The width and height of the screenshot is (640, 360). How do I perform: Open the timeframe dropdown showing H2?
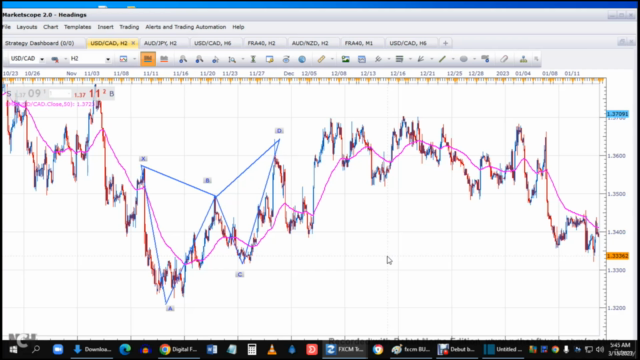[90, 59]
